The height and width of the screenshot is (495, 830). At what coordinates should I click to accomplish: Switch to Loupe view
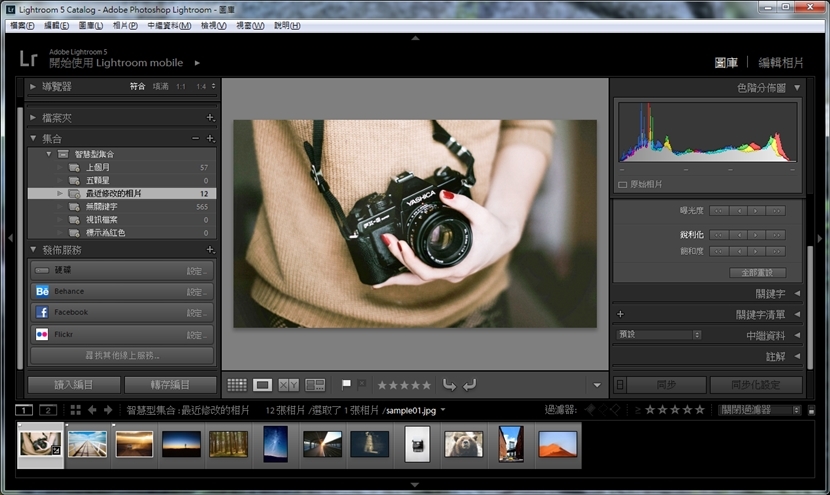click(262, 385)
